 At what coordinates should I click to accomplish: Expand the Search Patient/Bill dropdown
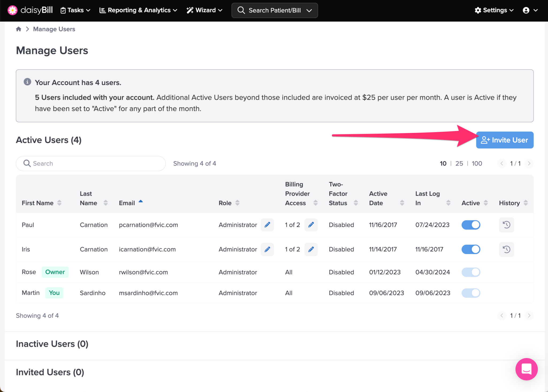coord(309,10)
